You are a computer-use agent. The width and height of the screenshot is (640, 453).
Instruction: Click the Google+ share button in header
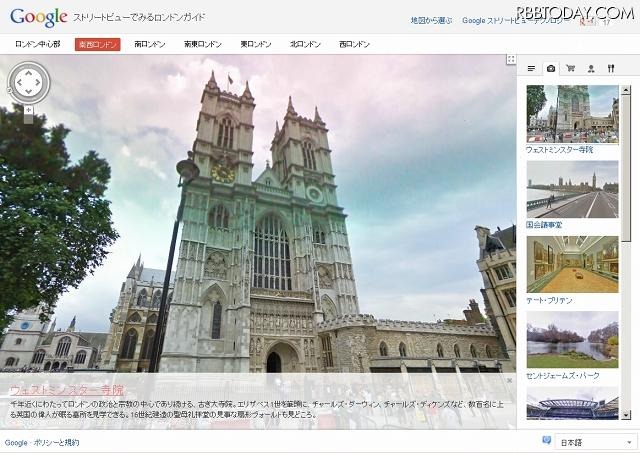(587, 22)
